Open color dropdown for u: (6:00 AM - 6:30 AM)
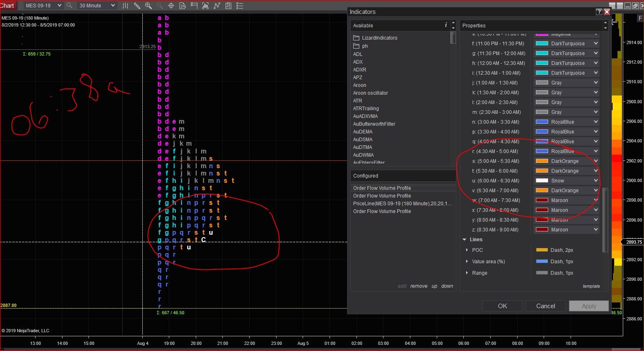 (x=567, y=181)
